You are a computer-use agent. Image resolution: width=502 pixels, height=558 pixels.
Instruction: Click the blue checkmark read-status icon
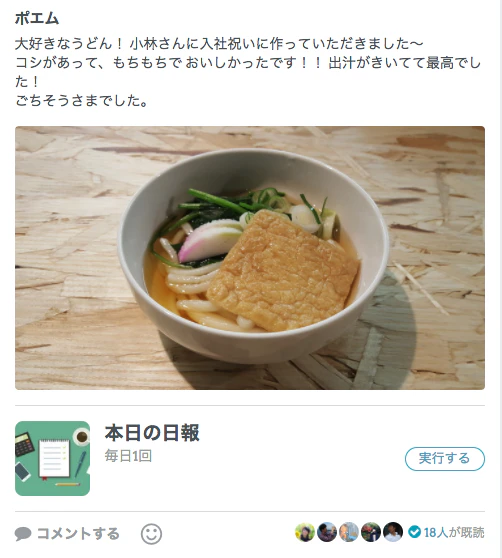(414, 532)
